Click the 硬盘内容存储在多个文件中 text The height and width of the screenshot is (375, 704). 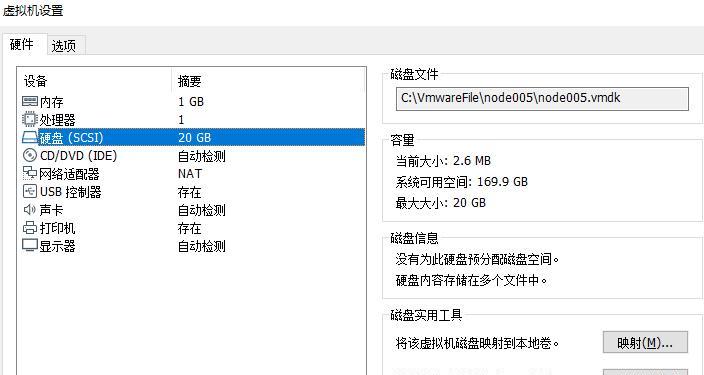[472, 281]
